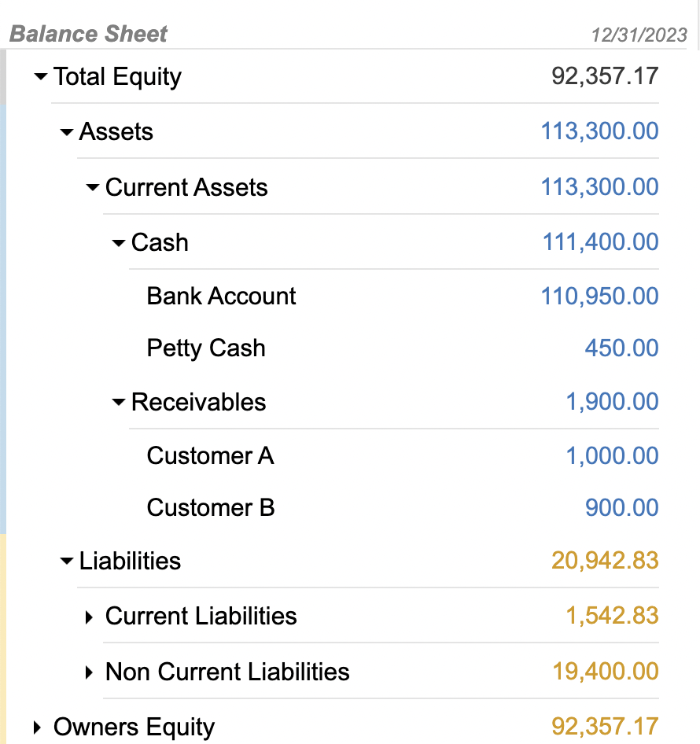Screen dimensions: 700x744
Task: Open the total Assets value 113,300.00
Action: [599, 131]
